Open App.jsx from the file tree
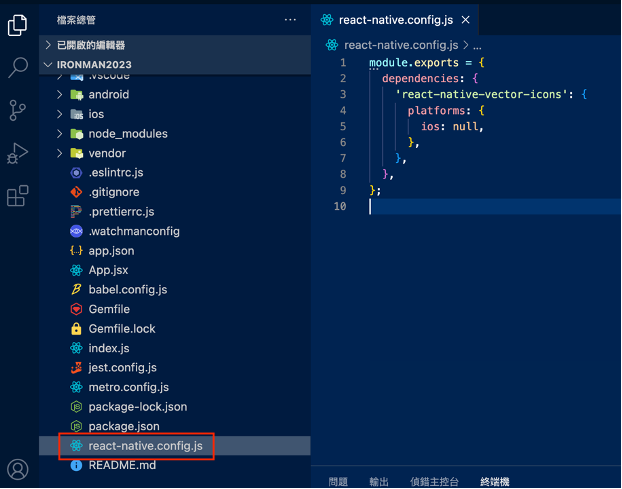 coord(175,270)
